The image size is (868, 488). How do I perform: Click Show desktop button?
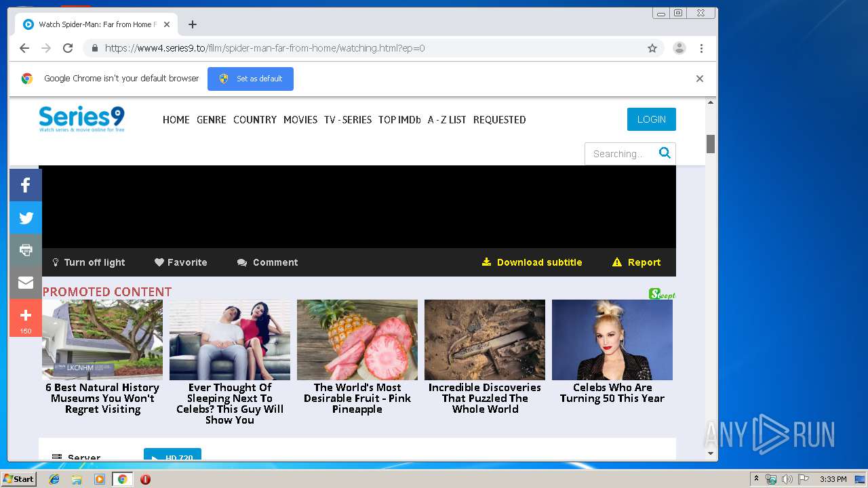[859, 479]
